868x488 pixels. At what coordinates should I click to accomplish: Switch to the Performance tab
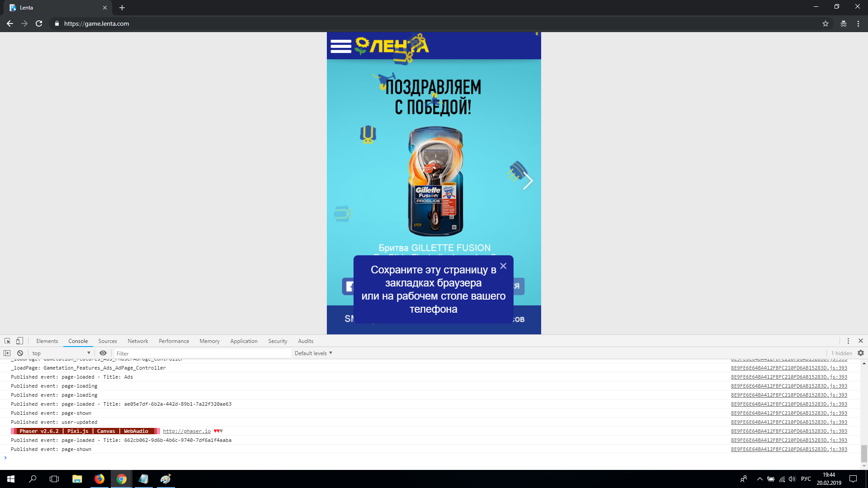[x=174, y=341]
